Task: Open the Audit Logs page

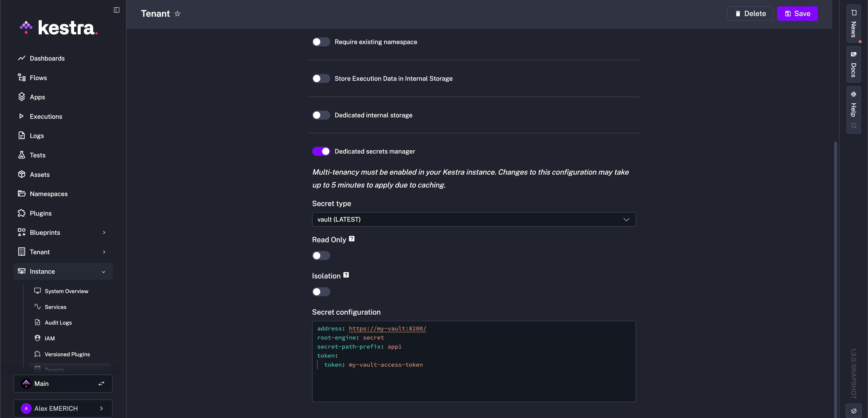Action: point(58,322)
